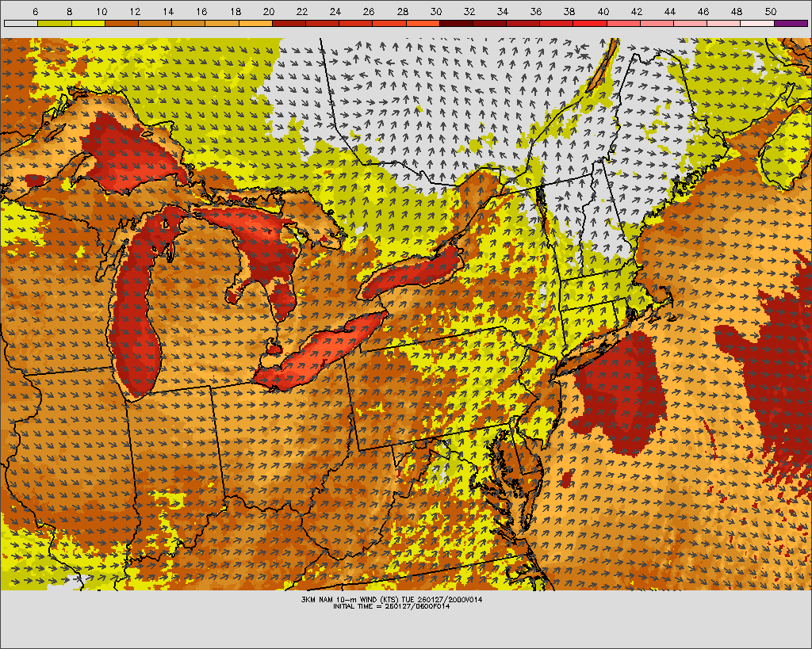Pick the yellow swatch between 8 and 10

(x=88, y=23)
